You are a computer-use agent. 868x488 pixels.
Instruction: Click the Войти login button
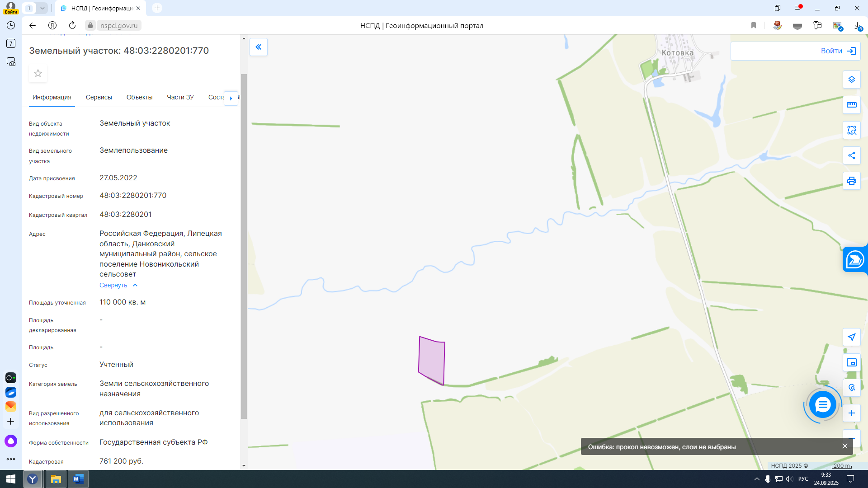pos(838,51)
